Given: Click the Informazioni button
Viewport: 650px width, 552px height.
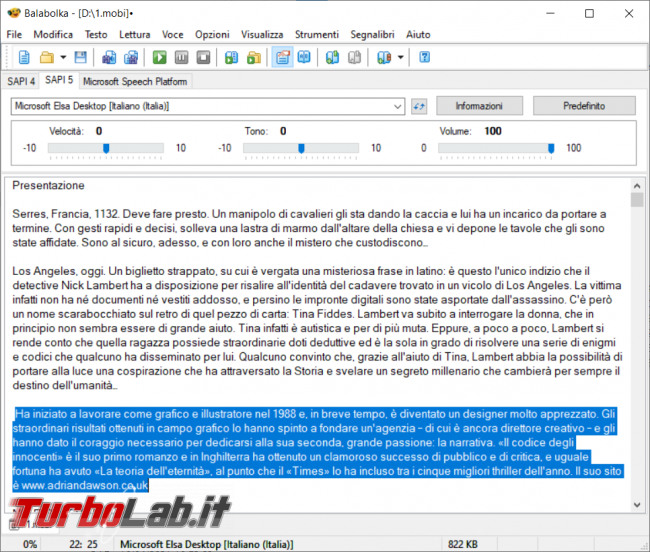Looking at the screenshot, I should [x=479, y=106].
